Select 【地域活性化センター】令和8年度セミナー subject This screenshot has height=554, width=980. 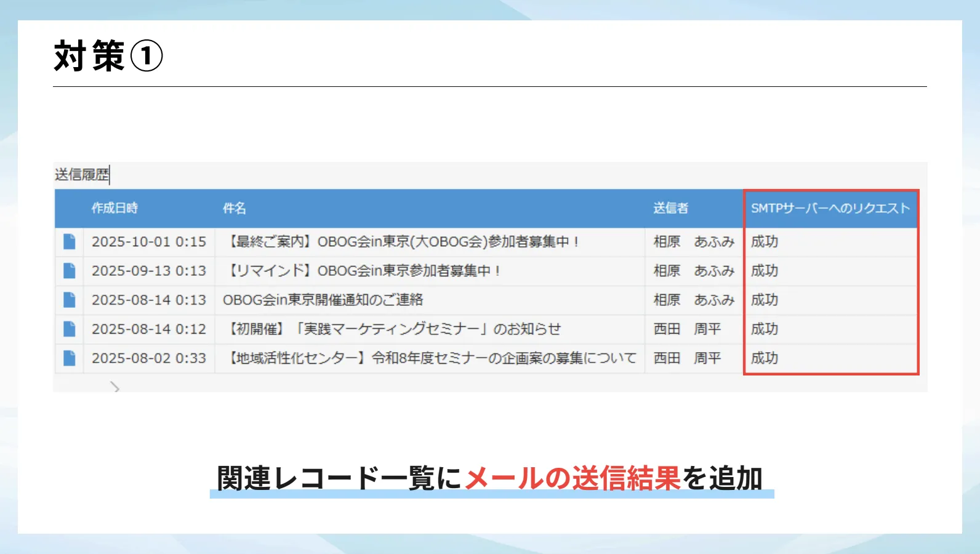[x=431, y=358]
